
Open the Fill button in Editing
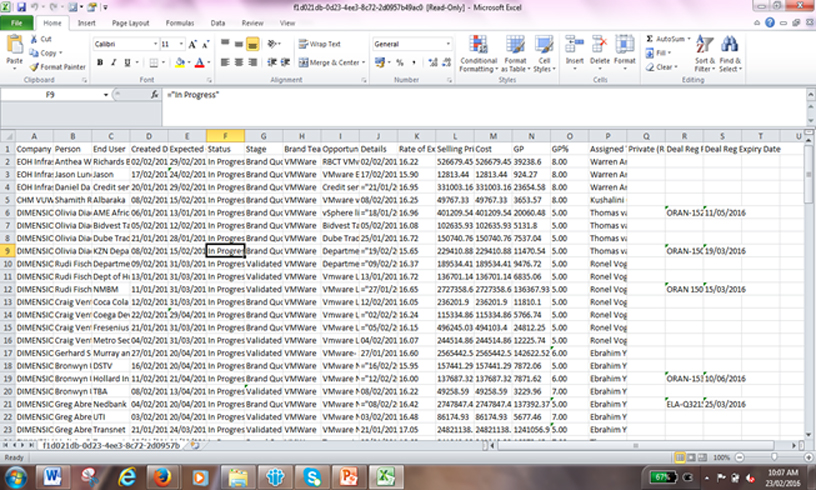tap(658, 53)
